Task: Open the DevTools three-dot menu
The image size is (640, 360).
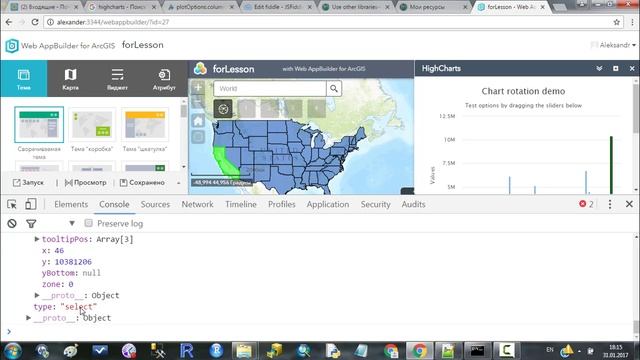Action: (x=610, y=204)
